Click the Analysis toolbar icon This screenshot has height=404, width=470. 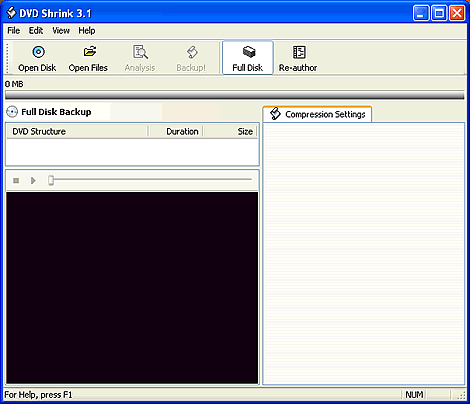[x=140, y=52]
